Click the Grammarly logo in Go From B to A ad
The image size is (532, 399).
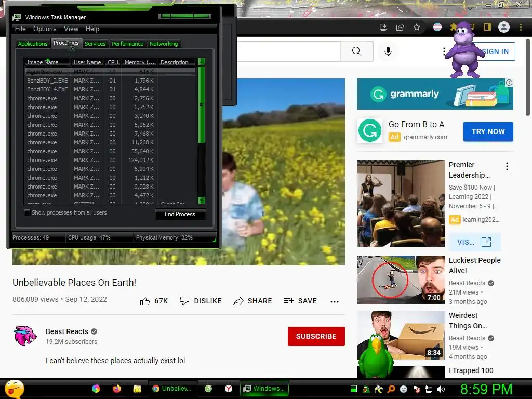point(370,130)
